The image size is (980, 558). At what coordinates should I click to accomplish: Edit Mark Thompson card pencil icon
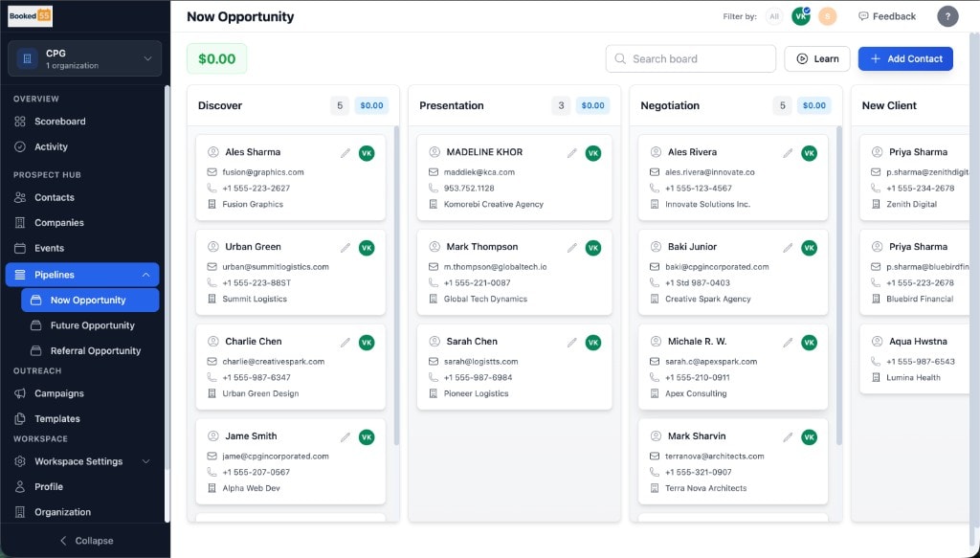click(x=572, y=248)
